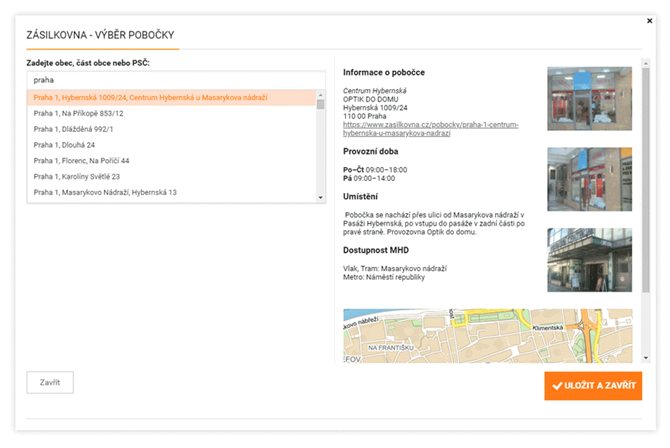
Task: Open third building entrance photo thumbnail
Action: pyautogui.click(x=589, y=260)
